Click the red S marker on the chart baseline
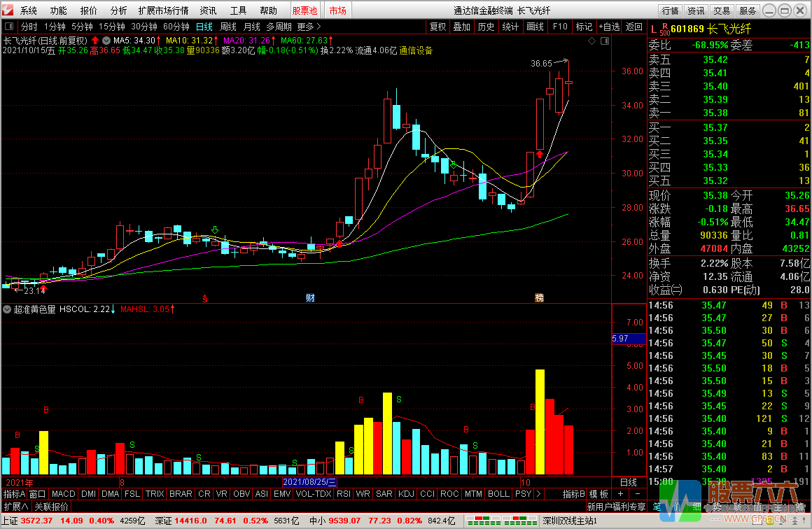 point(205,299)
